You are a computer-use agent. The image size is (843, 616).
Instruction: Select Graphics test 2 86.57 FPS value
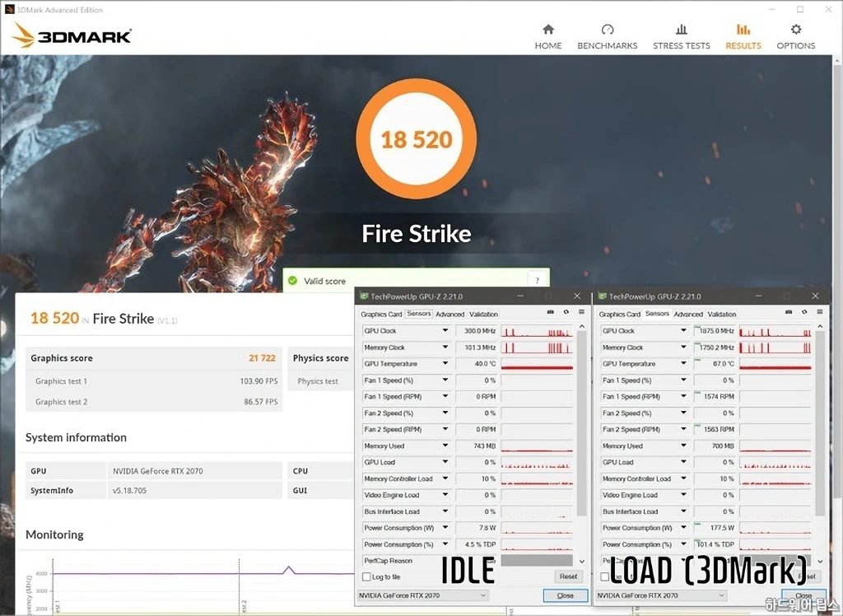tap(261, 402)
